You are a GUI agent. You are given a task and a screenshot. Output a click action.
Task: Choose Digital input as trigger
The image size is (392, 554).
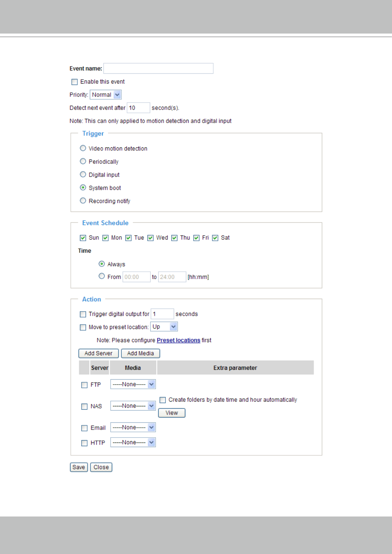(83, 175)
